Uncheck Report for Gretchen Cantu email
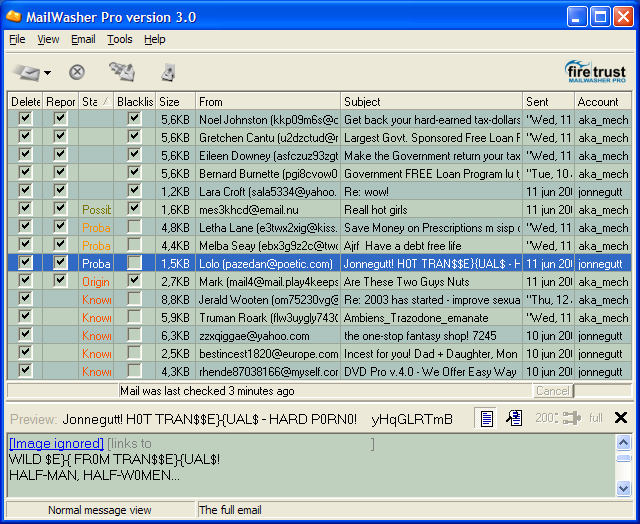Viewport: 640px width, 524px height. (60, 137)
